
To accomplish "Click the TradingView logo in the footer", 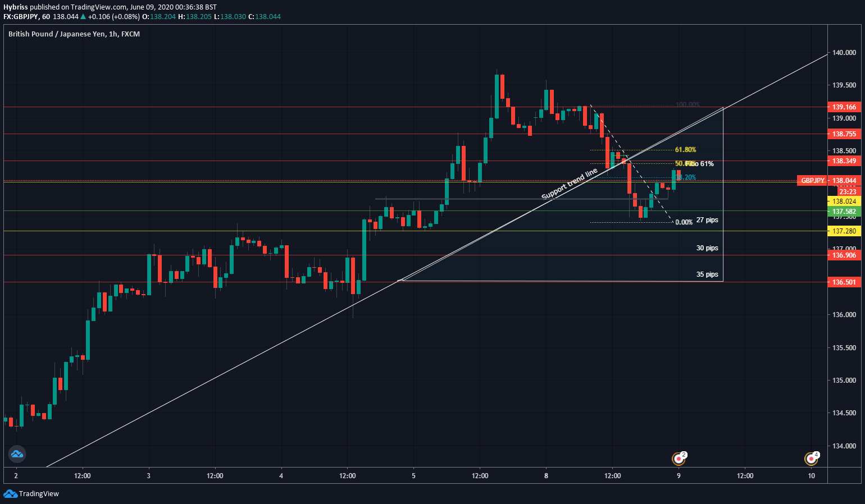I will 31,493.
